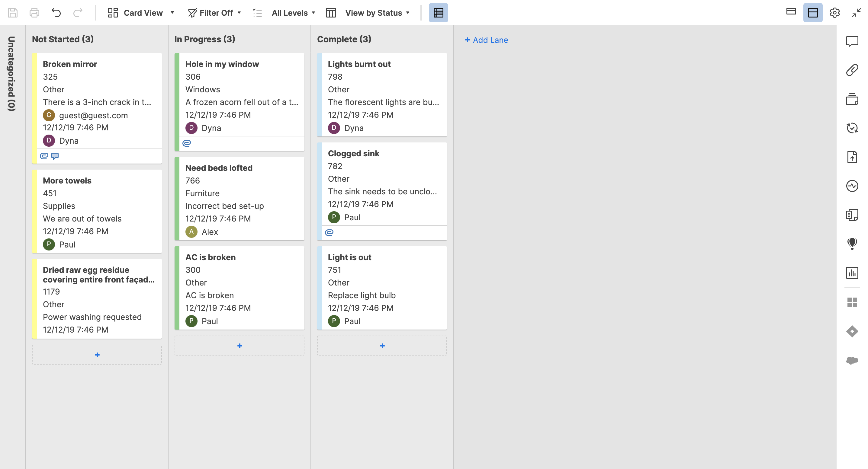868x469 pixels.
Task: Click the attachment icon on Clogged sink card
Action: click(329, 232)
